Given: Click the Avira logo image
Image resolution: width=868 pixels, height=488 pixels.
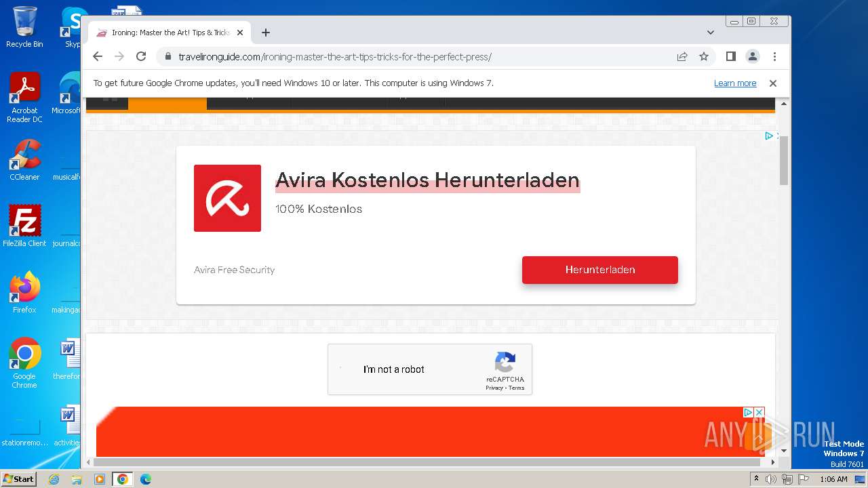Looking at the screenshot, I should point(227,198).
